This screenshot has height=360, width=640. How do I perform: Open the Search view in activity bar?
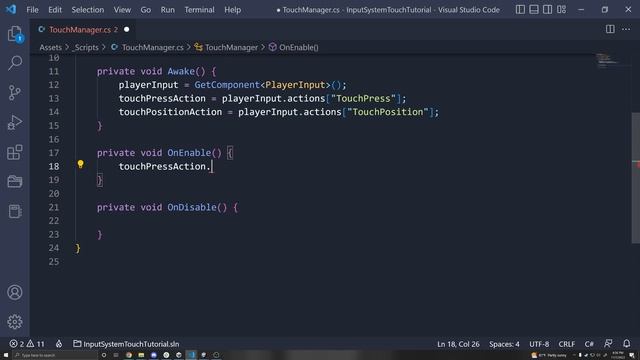(x=15, y=63)
